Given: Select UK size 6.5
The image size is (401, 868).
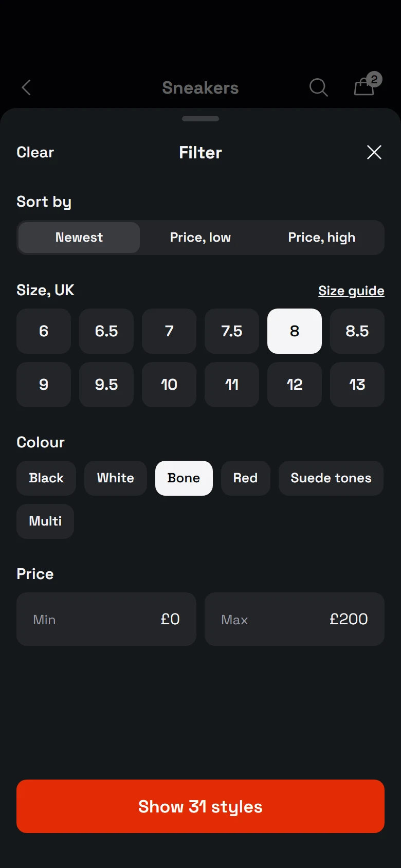Looking at the screenshot, I should click(x=106, y=331).
